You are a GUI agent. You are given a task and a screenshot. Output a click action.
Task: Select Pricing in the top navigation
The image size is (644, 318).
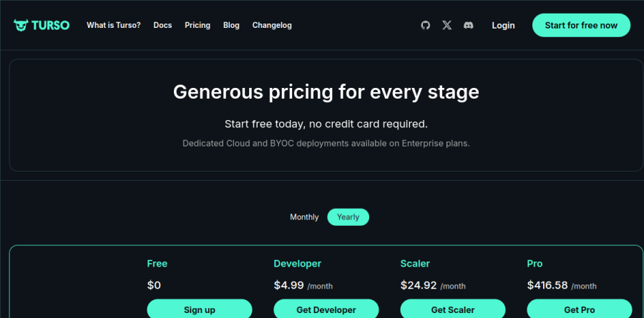[x=197, y=25]
